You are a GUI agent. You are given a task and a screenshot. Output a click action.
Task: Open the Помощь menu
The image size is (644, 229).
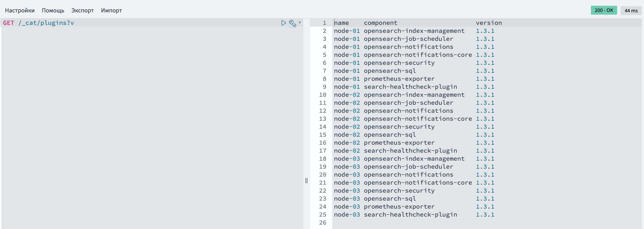(x=53, y=10)
